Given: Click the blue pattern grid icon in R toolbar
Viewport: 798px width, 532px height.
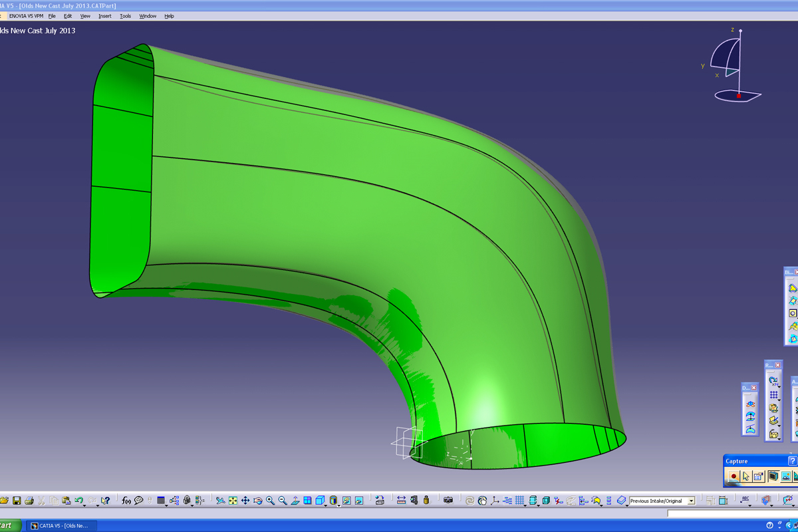Looking at the screenshot, I should pyautogui.click(x=773, y=395).
